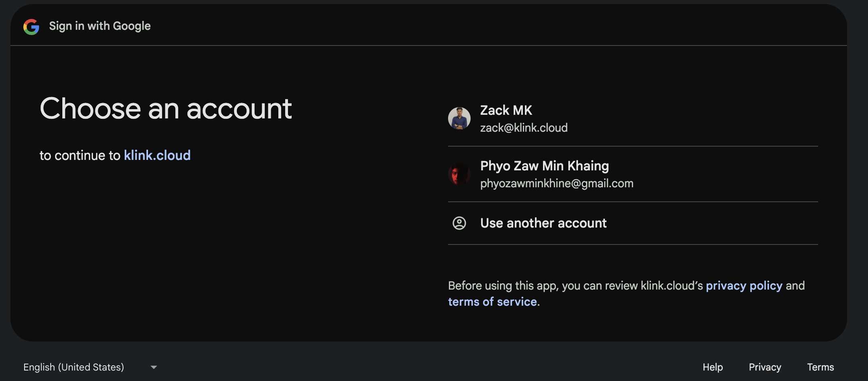The height and width of the screenshot is (381, 868).
Task: Click the Google logo icon
Action: click(31, 27)
